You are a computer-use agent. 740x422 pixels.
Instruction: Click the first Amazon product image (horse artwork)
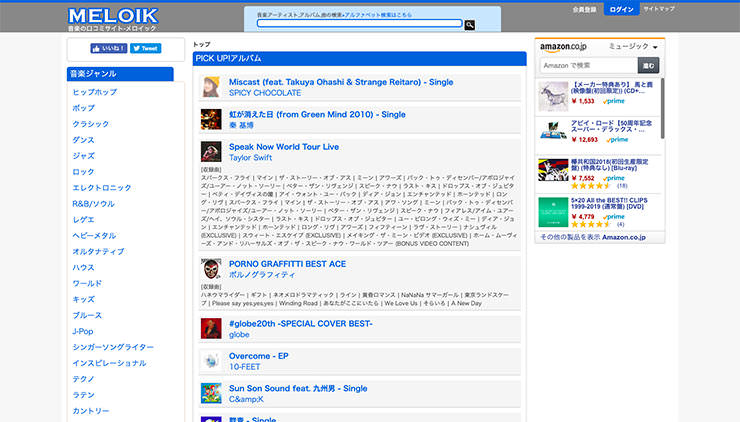pyautogui.click(x=553, y=96)
